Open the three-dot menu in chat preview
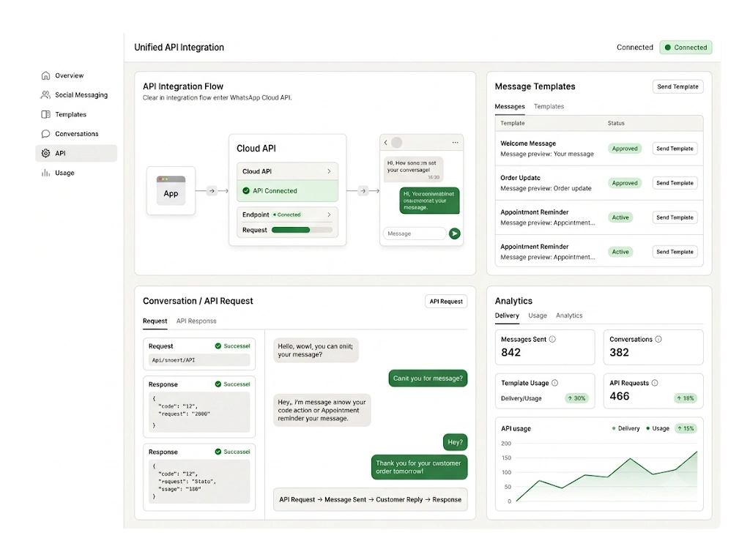The width and height of the screenshot is (750, 560). pos(455,143)
